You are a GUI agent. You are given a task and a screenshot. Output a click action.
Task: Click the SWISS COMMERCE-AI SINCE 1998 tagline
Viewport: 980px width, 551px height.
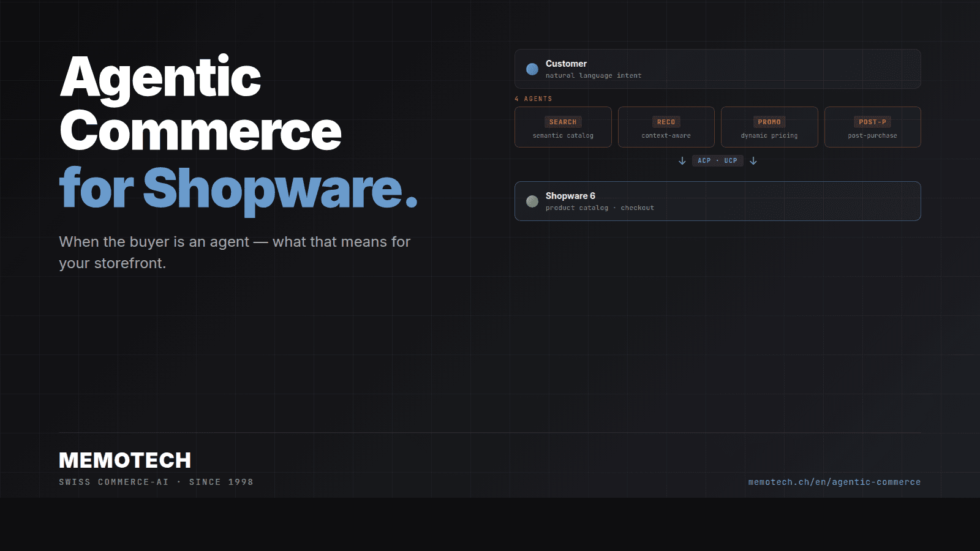156,482
